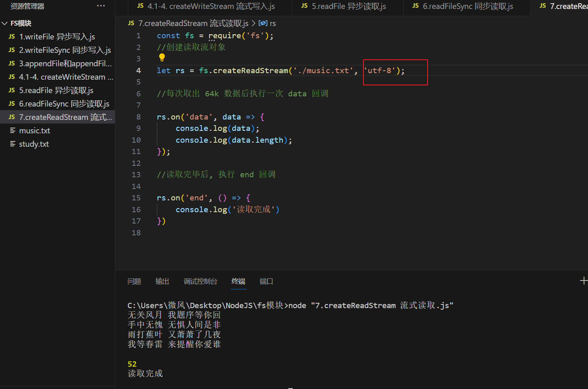
Task: Click 读取完成 in the terminal output
Action: (x=145, y=374)
